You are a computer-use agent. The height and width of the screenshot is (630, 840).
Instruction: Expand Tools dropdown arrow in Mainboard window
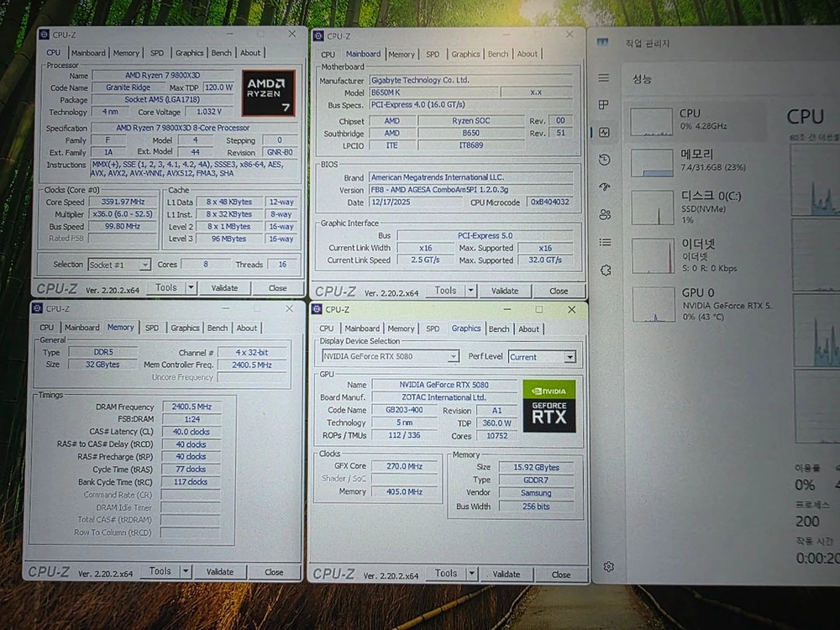[x=470, y=291]
